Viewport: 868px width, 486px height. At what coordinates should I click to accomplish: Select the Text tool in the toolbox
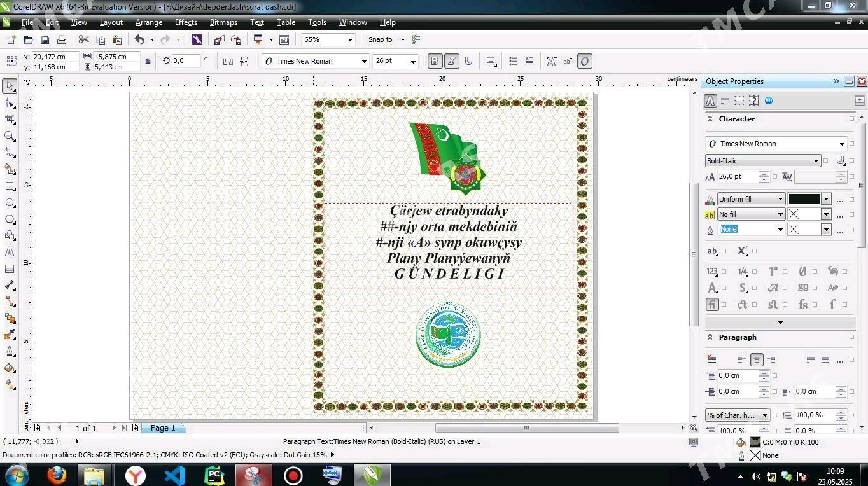(x=10, y=253)
